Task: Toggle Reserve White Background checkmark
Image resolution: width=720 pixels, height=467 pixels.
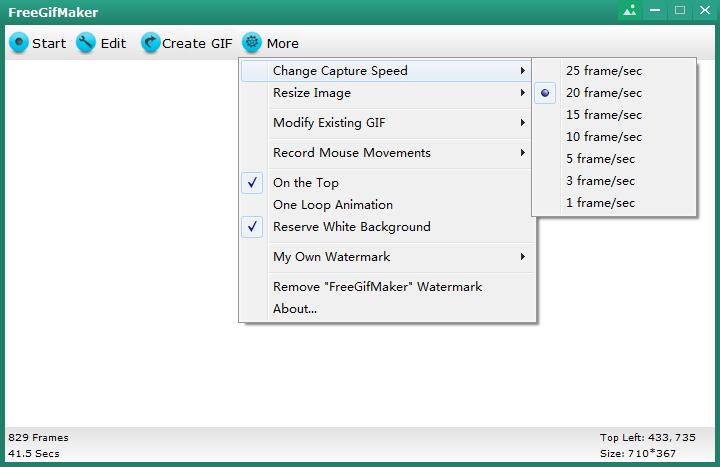Action: 252,227
